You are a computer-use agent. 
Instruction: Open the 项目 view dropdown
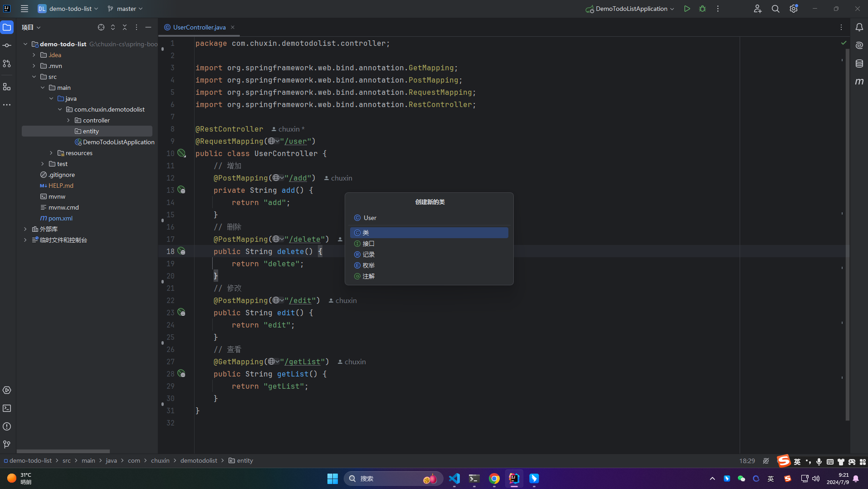coord(31,27)
